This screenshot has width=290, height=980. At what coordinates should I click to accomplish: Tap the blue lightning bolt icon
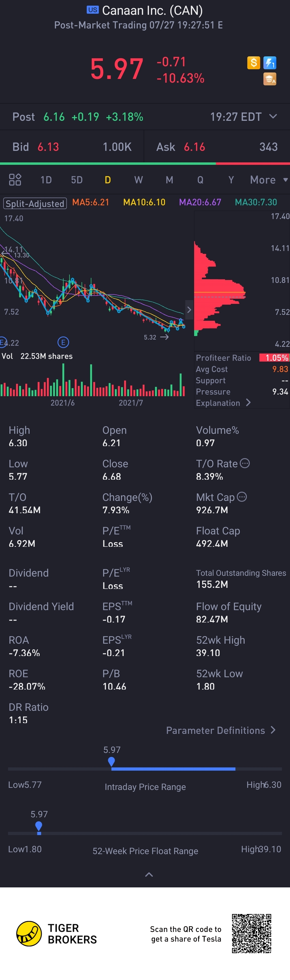tap(270, 63)
